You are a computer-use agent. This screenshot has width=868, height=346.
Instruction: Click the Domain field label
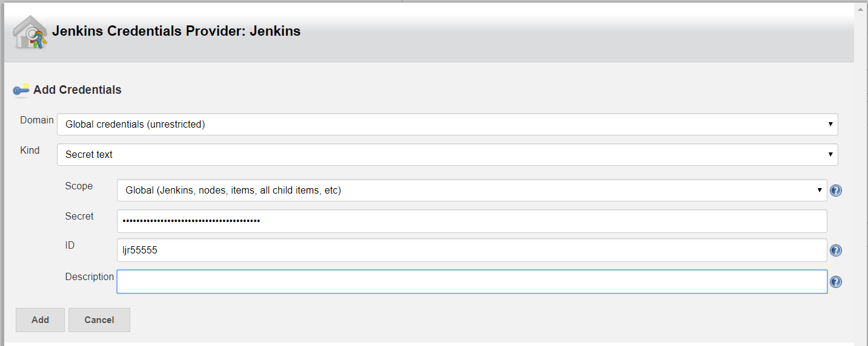[37, 120]
